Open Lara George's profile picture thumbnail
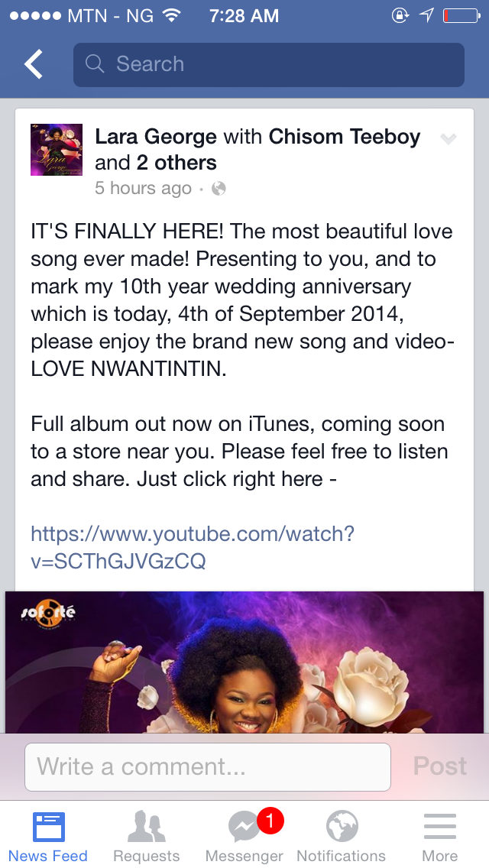Viewport: 489px width, 868px height. pyautogui.click(x=57, y=150)
